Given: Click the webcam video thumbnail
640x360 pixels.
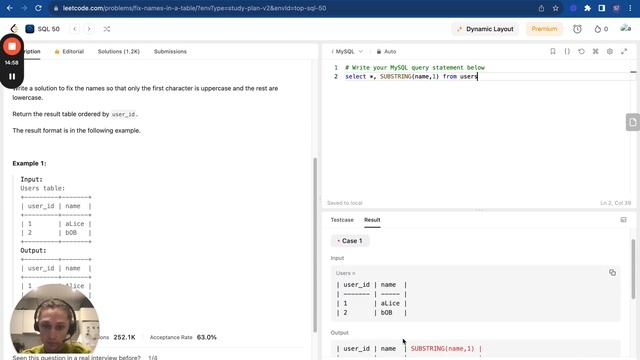Looking at the screenshot, I should coord(54,318).
